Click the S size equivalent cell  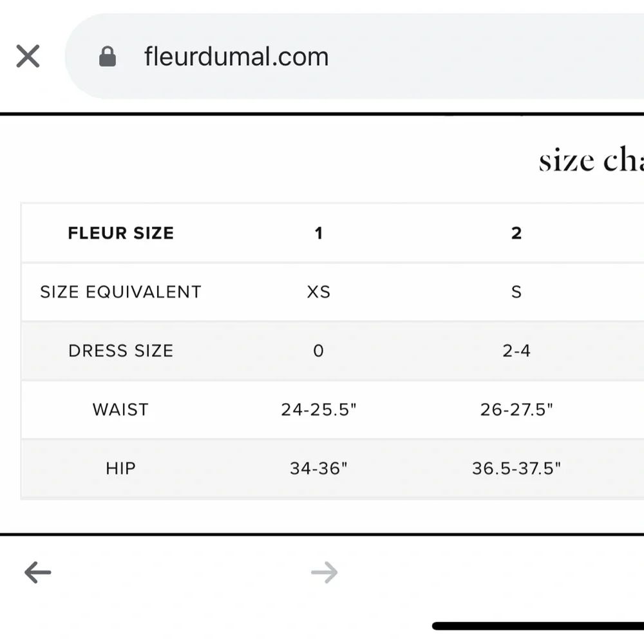click(x=516, y=292)
